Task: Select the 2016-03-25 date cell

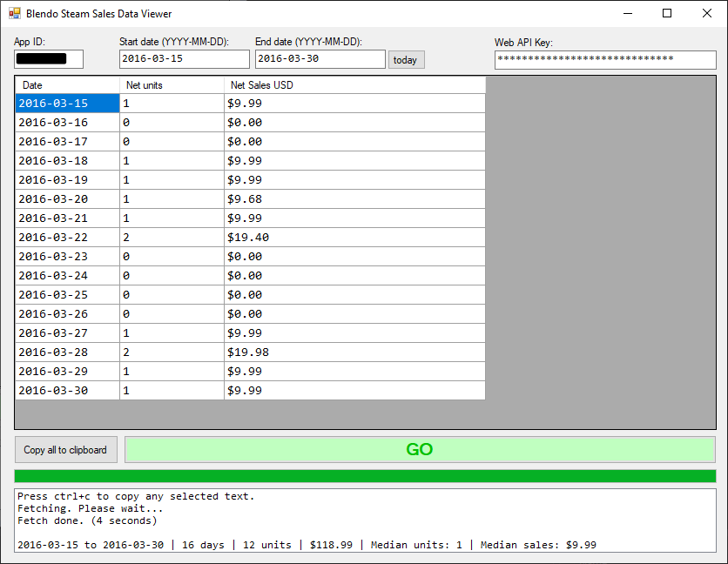Action: pyautogui.click(x=67, y=295)
